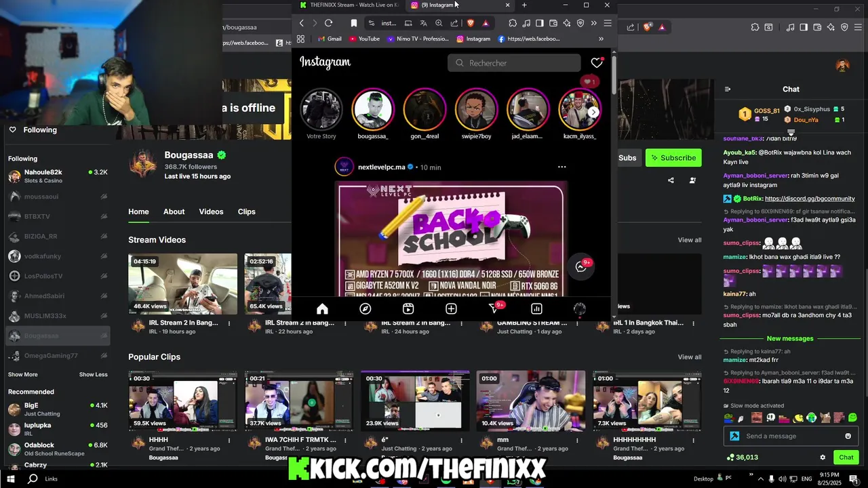Image resolution: width=868 pixels, height=488 pixels.
Task: Open Instagram profile avatar in bottom bar
Action: (579, 309)
